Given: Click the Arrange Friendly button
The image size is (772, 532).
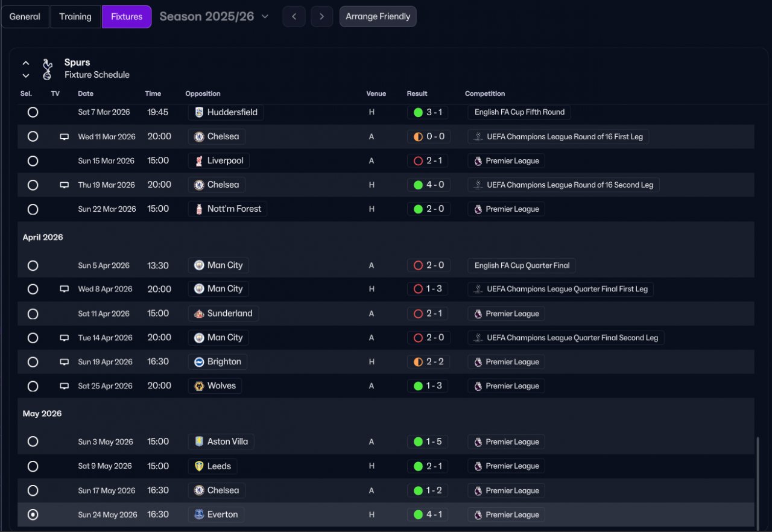Looking at the screenshot, I should [378, 16].
